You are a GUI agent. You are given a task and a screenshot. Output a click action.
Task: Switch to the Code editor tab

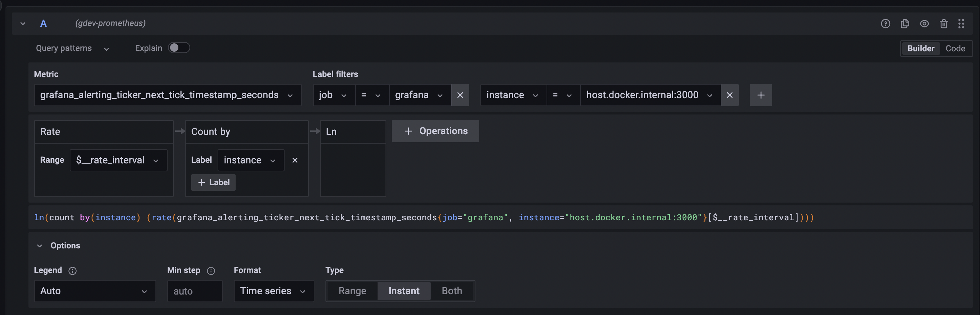pyautogui.click(x=956, y=48)
